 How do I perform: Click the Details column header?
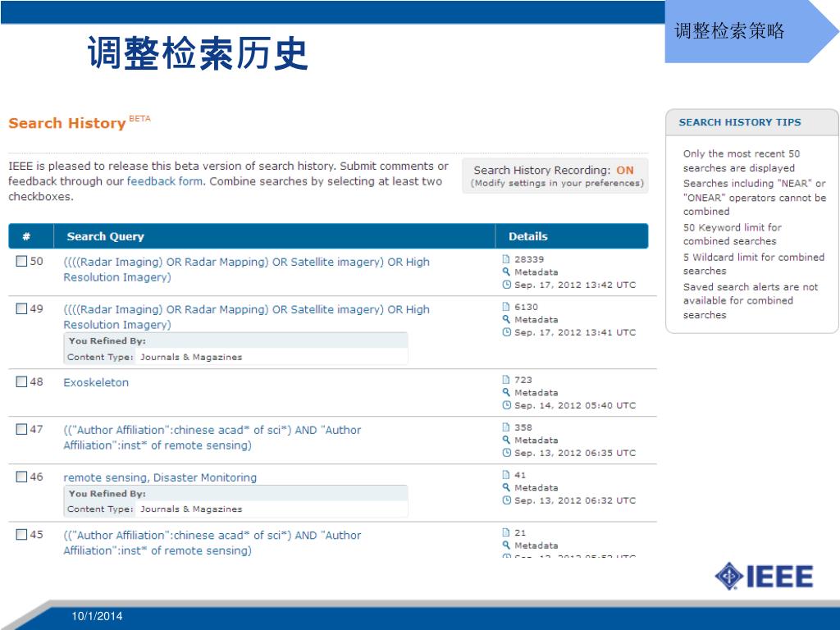(x=527, y=236)
